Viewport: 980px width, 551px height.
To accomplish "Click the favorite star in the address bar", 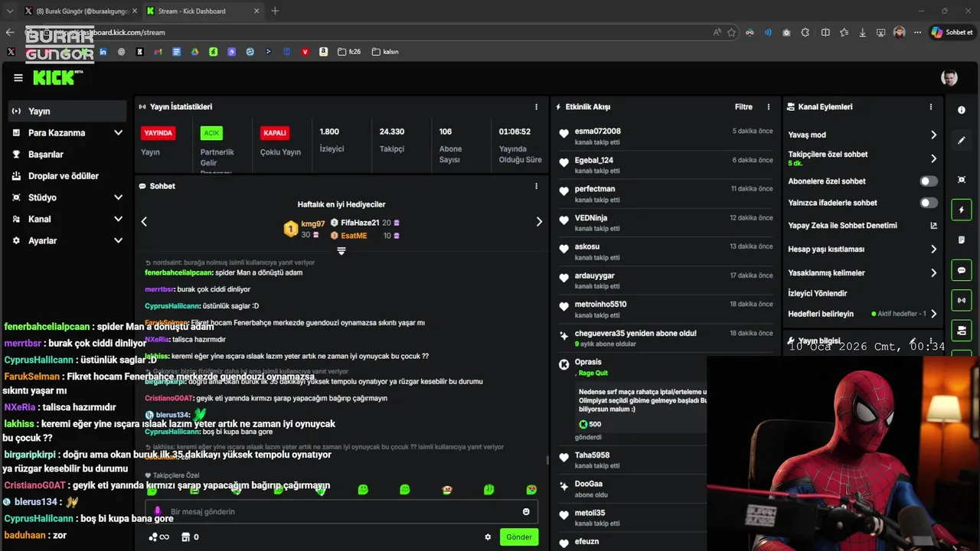I will pyautogui.click(x=731, y=32).
